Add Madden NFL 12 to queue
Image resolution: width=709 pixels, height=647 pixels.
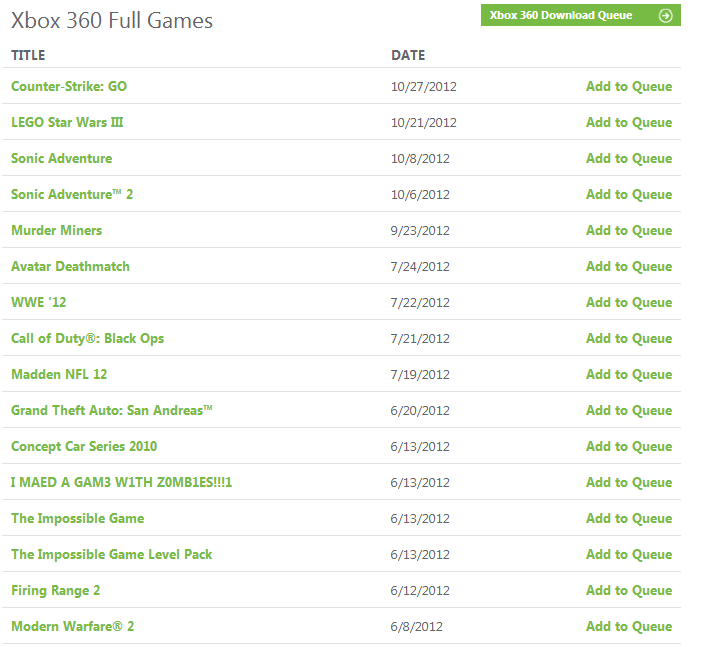[629, 374]
